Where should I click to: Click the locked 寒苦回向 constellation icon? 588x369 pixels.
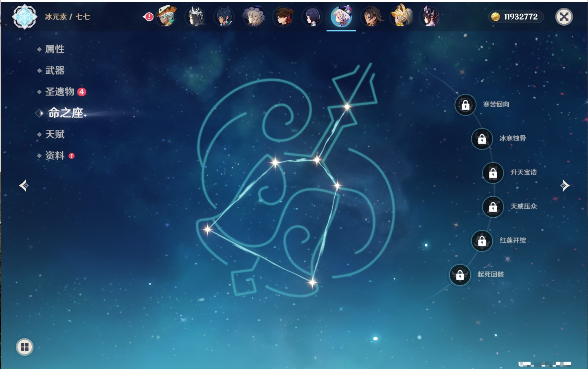pos(465,105)
